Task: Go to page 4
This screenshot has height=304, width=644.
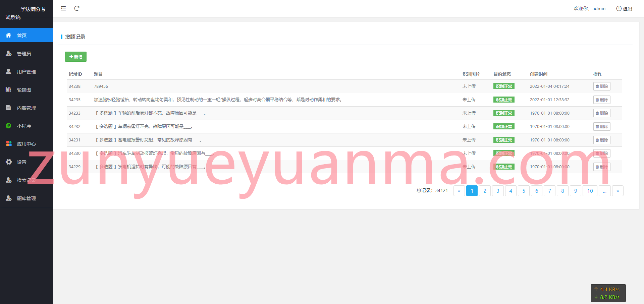Action: point(511,191)
